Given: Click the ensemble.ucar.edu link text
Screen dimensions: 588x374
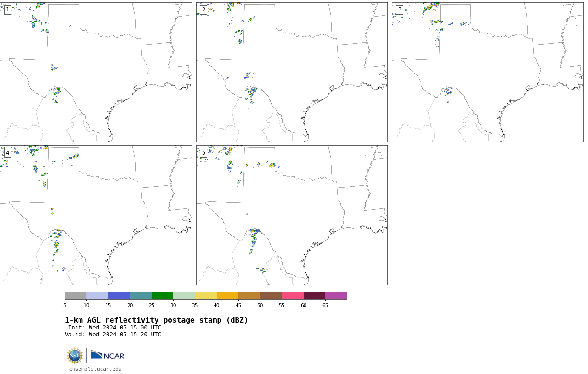Looking at the screenshot, I should tap(96, 369).
